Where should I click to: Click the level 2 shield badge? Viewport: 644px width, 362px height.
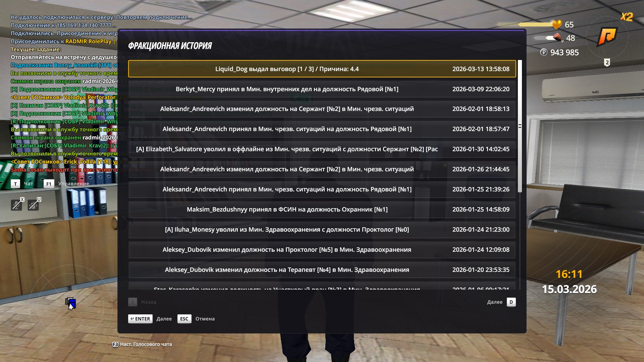coord(607,62)
